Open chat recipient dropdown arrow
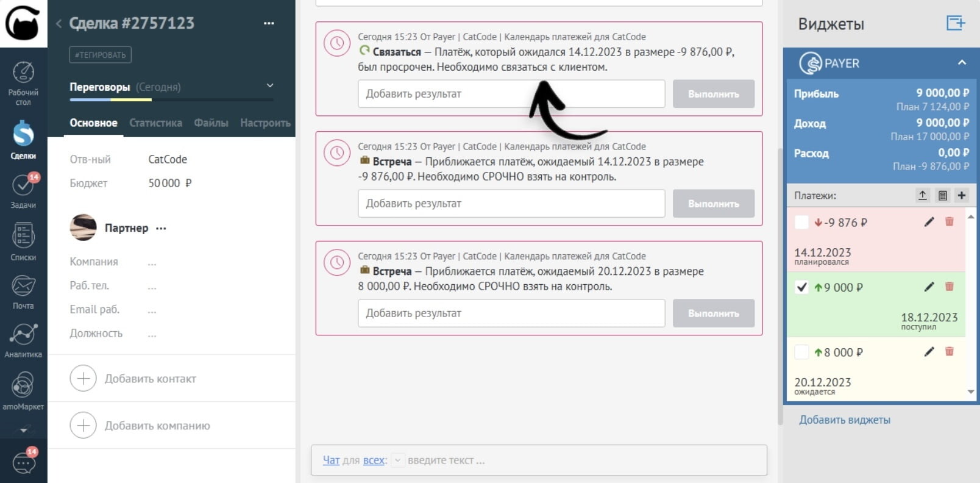 tap(397, 460)
